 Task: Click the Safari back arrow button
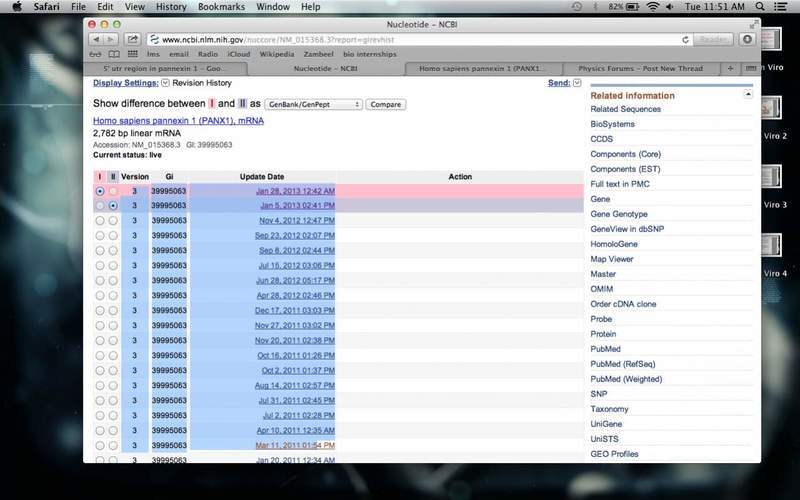(x=96, y=39)
